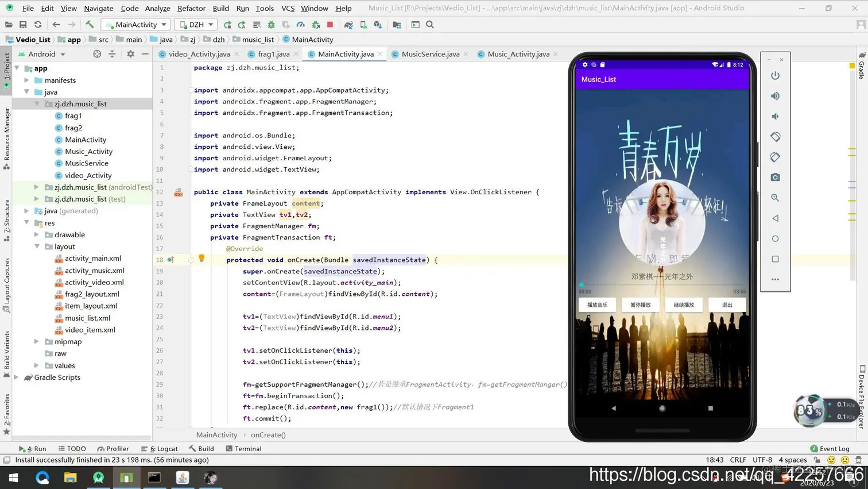Select Music_Activity class in project tree
868x489 pixels.
pyautogui.click(x=88, y=151)
